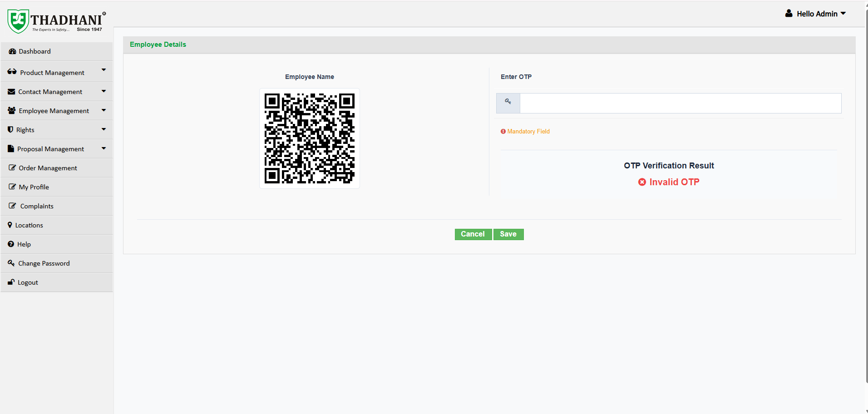Screen dimensions: 868x414
Task: Open the Proposal Management menu
Action: pos(57,149)
